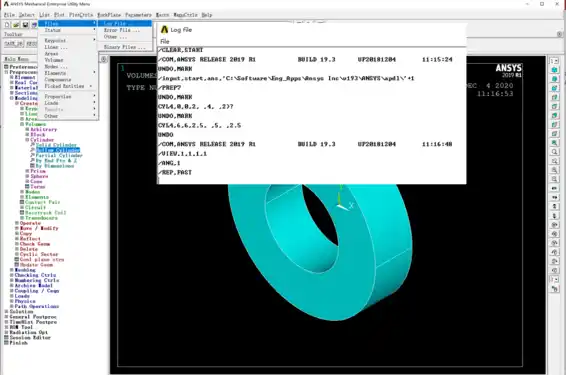The width and height of the screenshot is (566, 375).
Task: Select Partial Cylinder in the tree
Action: pyautogui.click(x=59, y=155)
